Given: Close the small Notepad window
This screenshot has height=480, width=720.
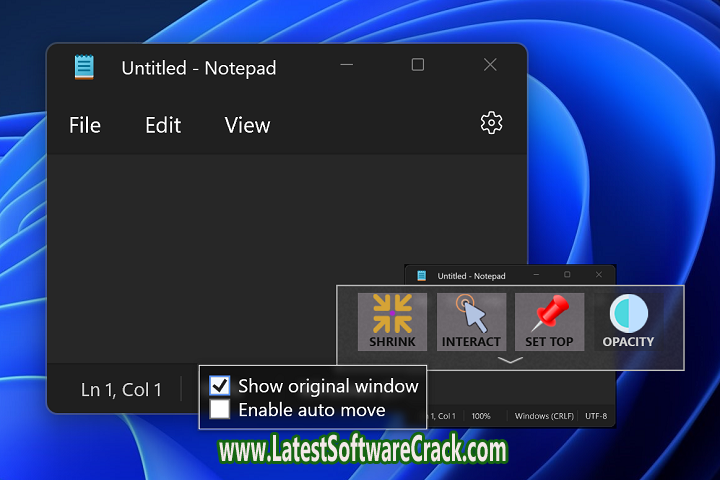Looking at the screenshot, I should [599, 275].
